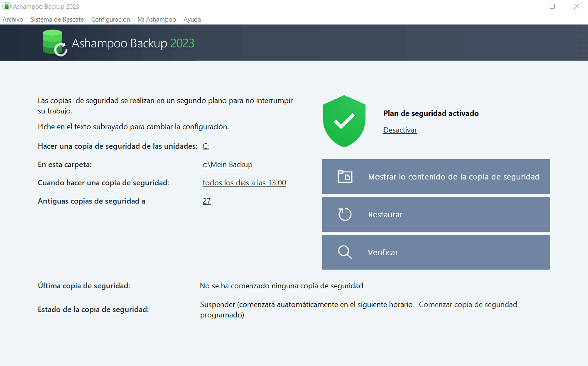
Task: Click 'Piche en el texto subrayado' instruction text
Action: pyautogui.click(x=133, y=127)
